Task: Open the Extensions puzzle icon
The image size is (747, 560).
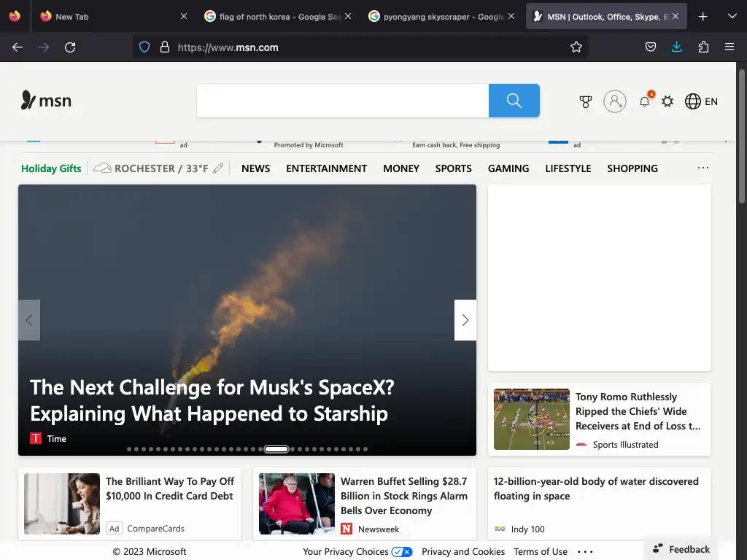Action: click(x=703, y=47)
